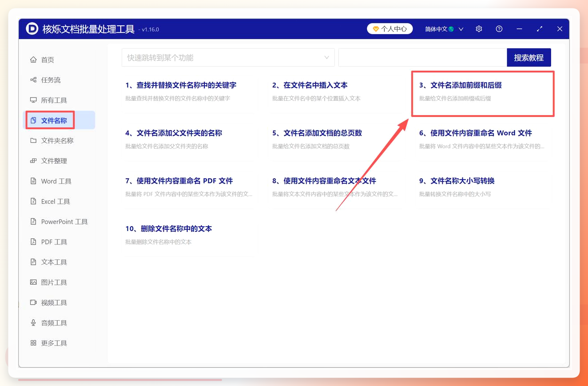The height and width of the screenshot is (386, 588).
Task: Expand the 简体中文 language selector
Action: tap(444, 29)
